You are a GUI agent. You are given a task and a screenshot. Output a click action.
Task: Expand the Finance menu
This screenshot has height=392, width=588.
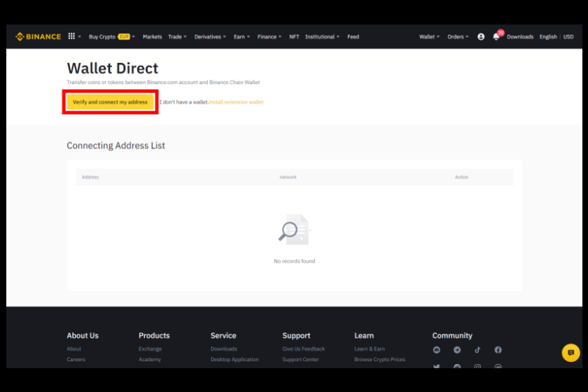coord(269,37)
